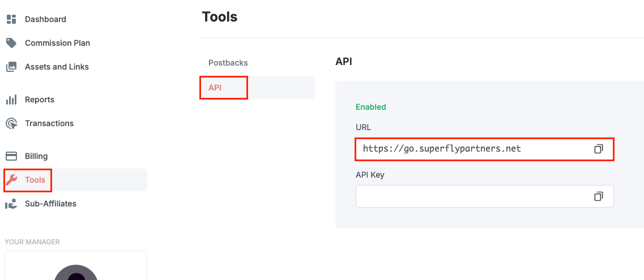Screen dimensions: 644x280
Task: Copy the API Key with its copy icon
Action: [599, 196]
